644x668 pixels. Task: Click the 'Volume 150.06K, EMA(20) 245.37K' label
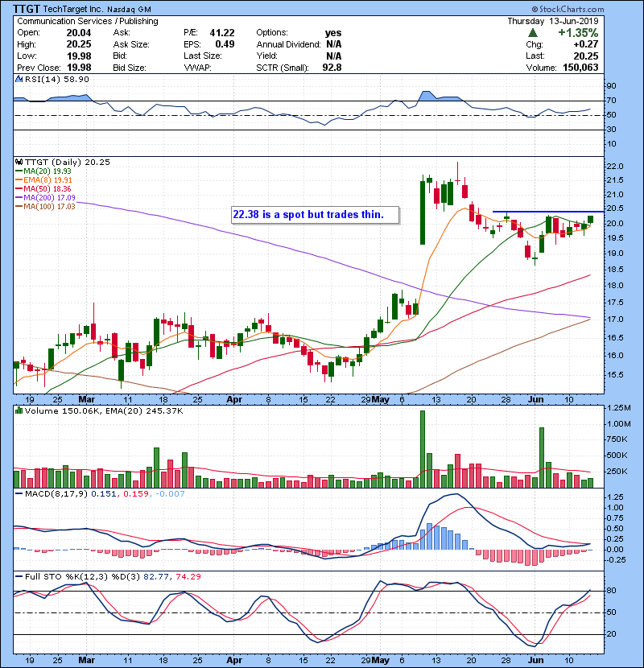click(x=104, y=410)
